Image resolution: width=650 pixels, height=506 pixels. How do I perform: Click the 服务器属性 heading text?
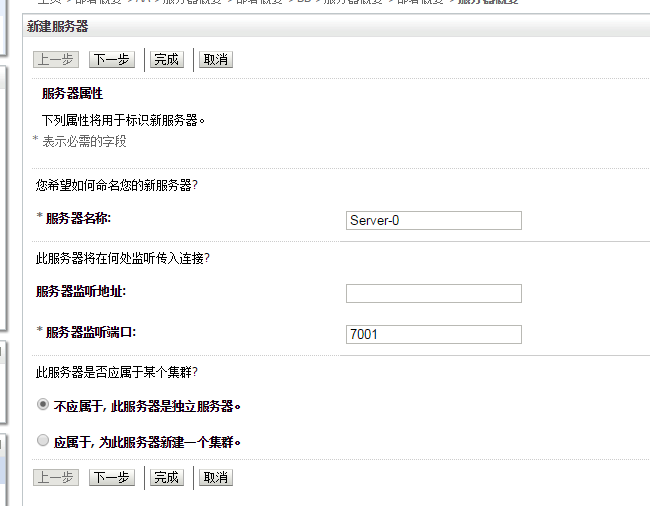[73, 93]
